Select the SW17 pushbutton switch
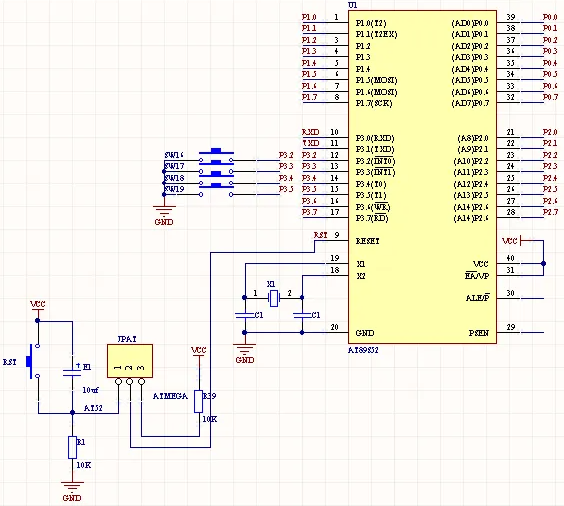564x506 pixels. 216,168
